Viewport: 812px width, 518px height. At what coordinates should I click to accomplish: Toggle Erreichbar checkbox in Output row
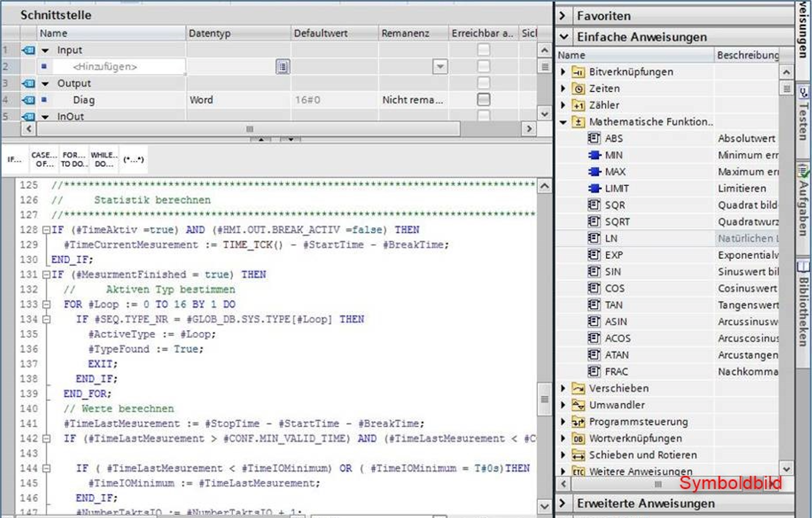483,83
